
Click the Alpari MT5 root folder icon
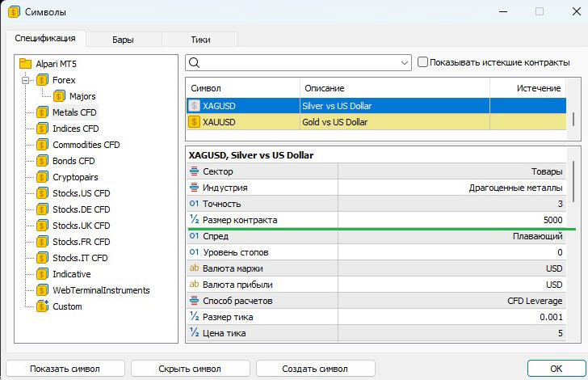[25, 64]
